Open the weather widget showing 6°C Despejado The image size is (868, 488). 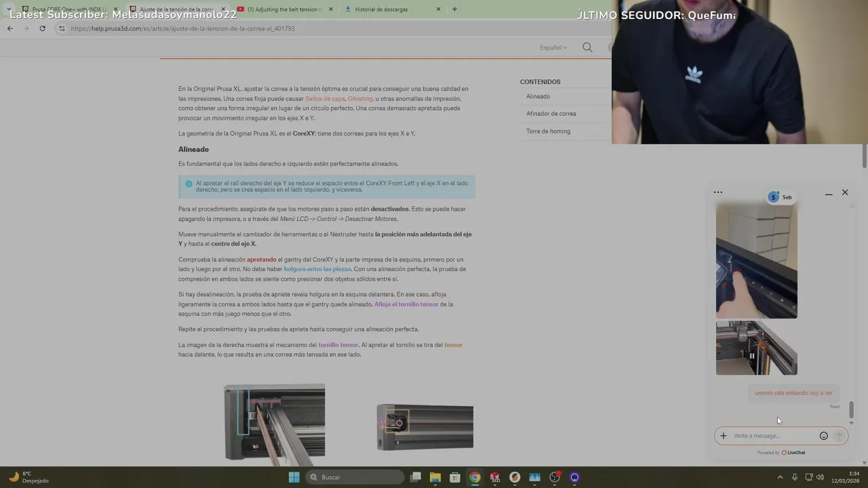(28, 477)
